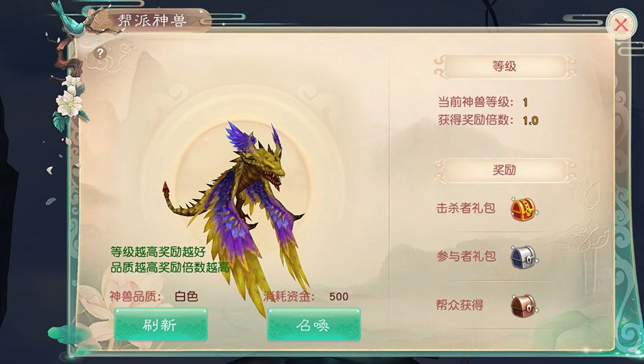
Task: Select the 等级 section header
Action: 505,66
